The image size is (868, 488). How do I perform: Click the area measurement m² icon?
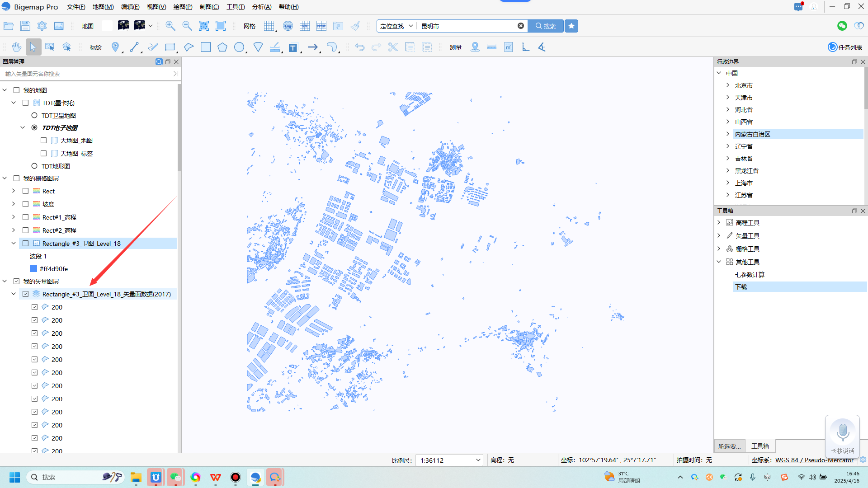[x=508, y=47]
